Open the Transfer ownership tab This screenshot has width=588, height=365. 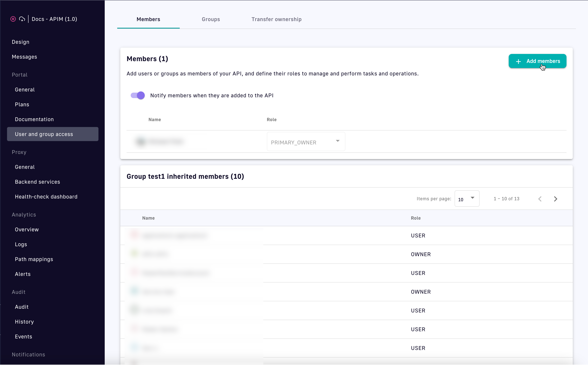276,19
